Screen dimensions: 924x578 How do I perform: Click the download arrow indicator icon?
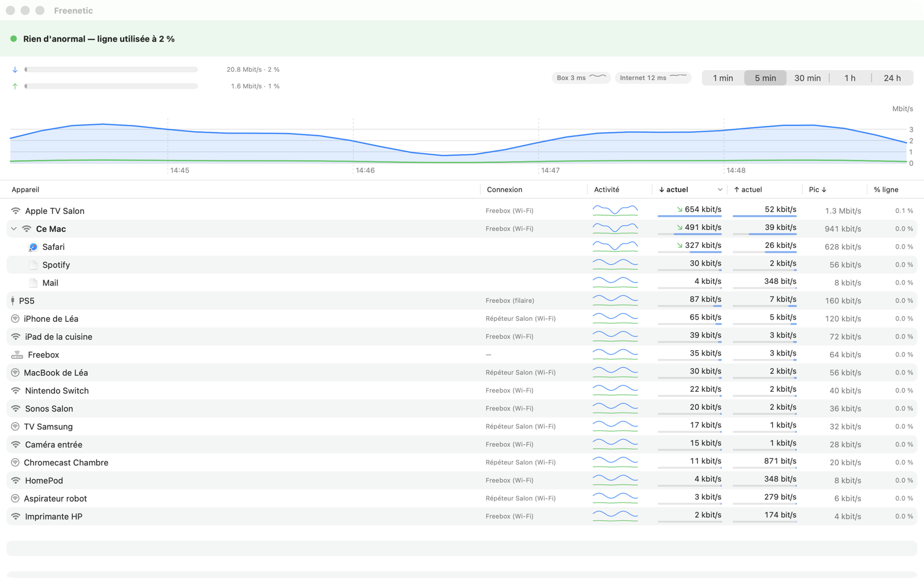15,69
